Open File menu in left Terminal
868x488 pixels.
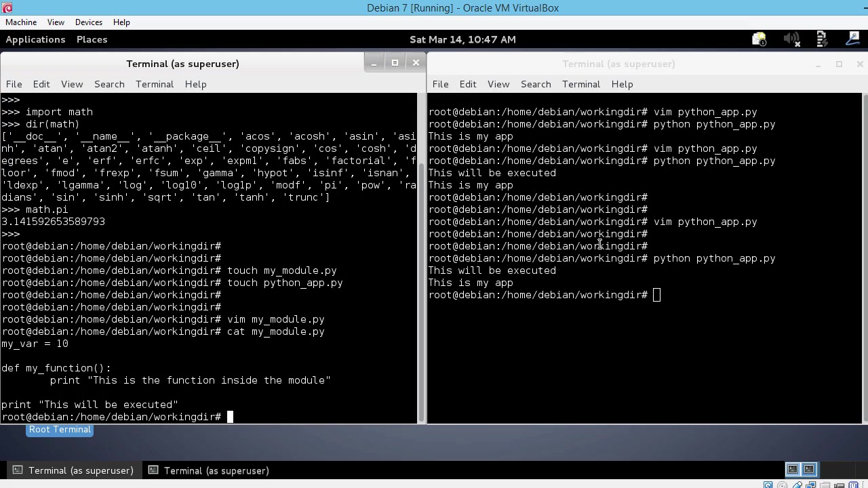click(x=14, y=84)
